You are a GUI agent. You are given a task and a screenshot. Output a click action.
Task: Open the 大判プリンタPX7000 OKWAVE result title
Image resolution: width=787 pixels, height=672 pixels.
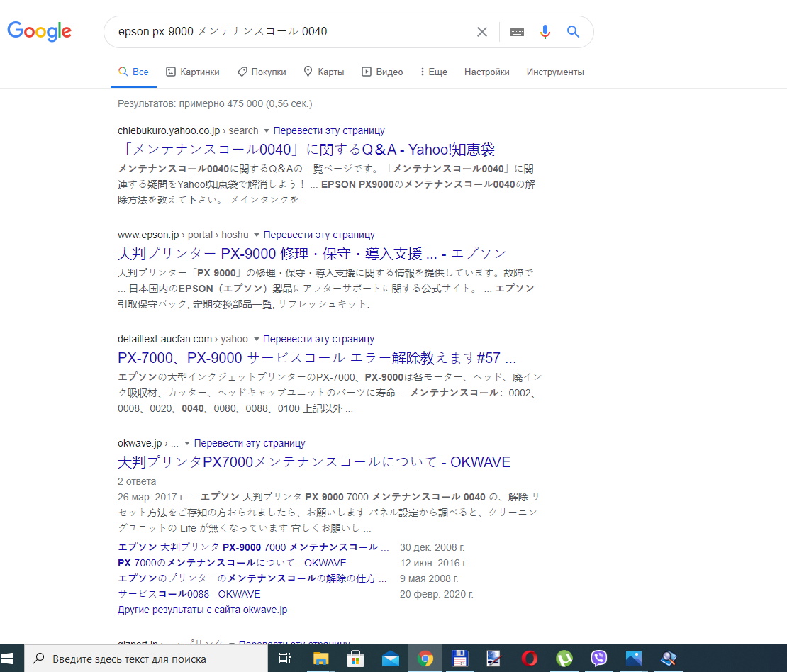click(x=314, y=462)
